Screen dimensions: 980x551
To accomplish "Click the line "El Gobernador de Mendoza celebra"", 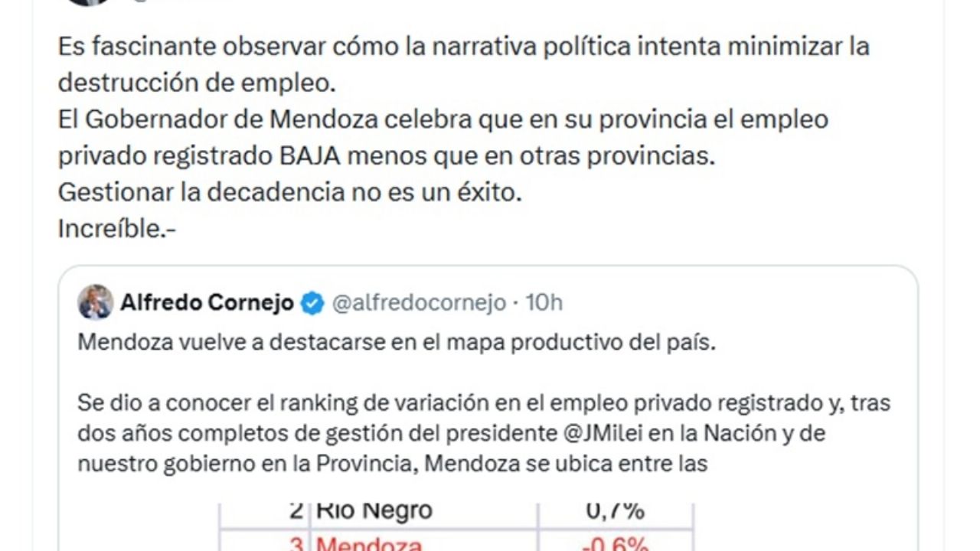I will click(443, 119).
